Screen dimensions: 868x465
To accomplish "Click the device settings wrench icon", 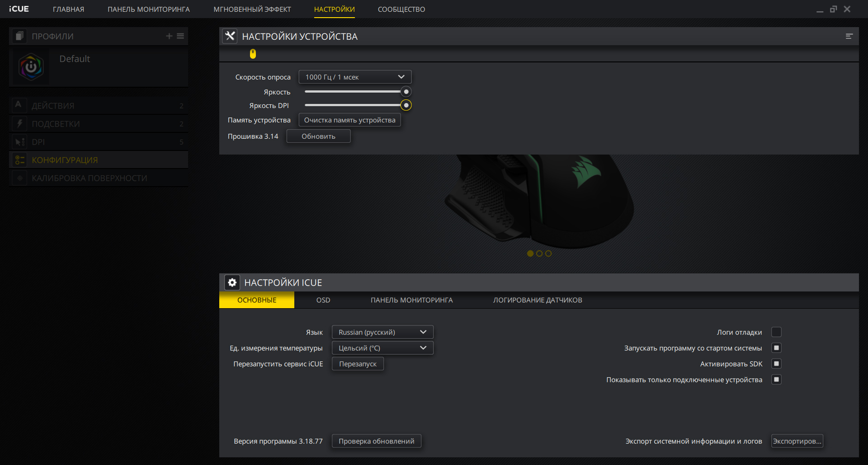I will point(230,36).
